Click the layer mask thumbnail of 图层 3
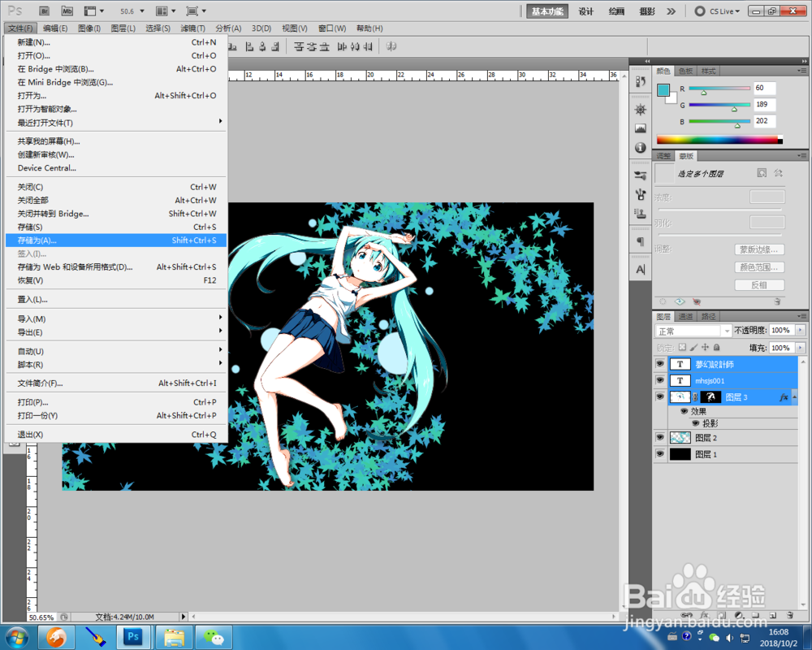 711,397
